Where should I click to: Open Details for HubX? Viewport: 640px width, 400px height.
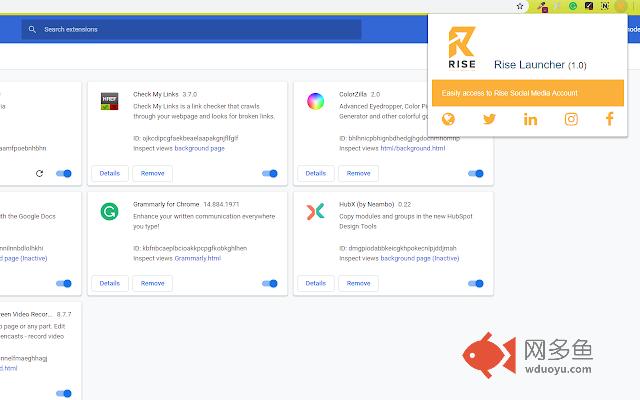pos(316,283)
